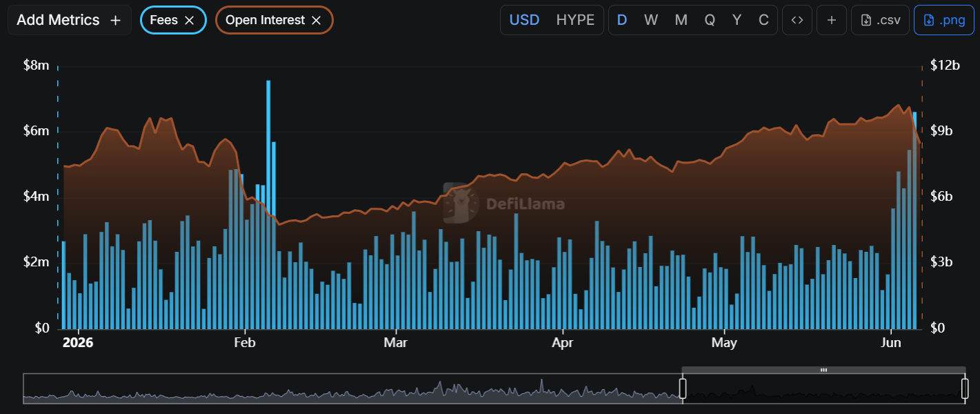Screen dimensions: 980x414
Task: Select monthly interval M
Action: coord(681,20)
